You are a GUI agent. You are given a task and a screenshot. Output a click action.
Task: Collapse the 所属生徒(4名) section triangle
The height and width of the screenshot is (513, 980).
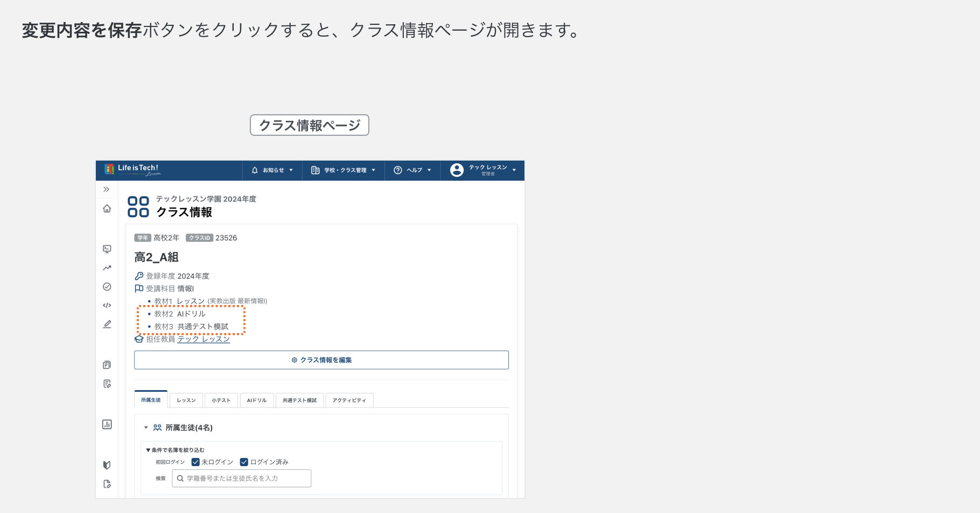tap(146, 428)
